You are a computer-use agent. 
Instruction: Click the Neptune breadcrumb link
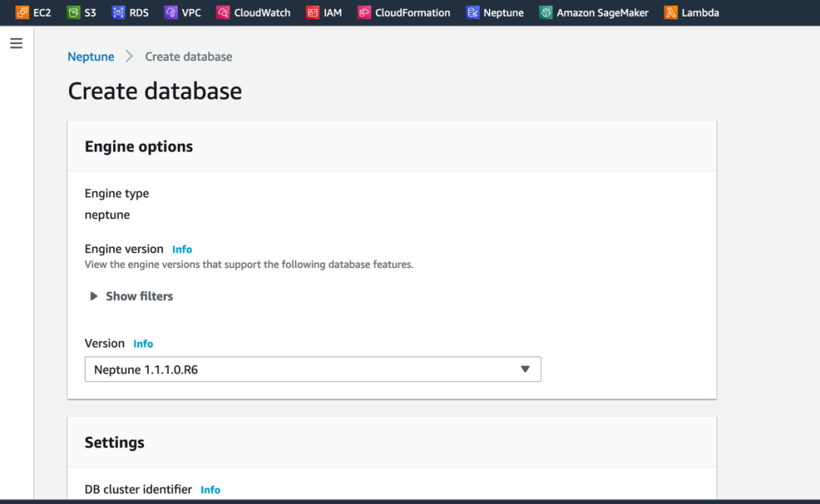click(x=90, y=57)
